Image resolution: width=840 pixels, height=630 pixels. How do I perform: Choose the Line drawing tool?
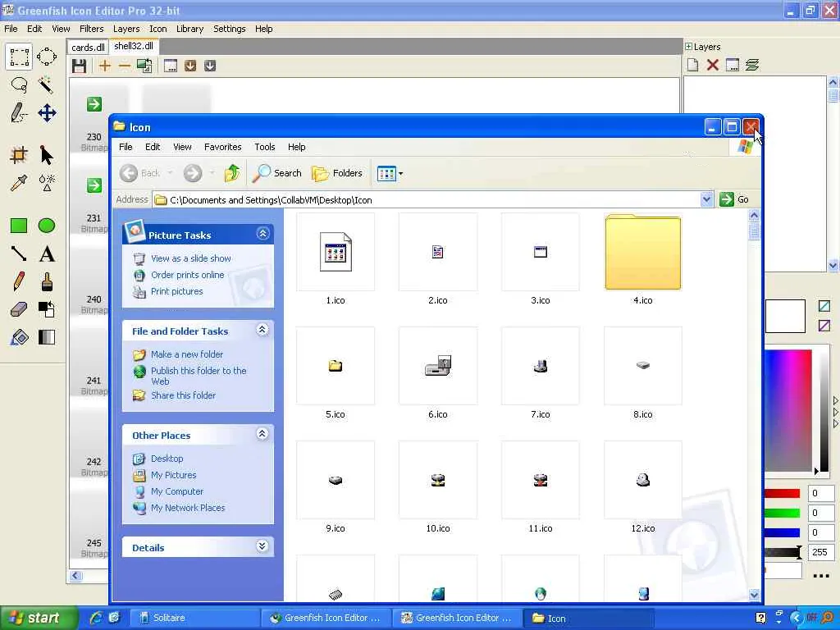click(x=19, y=253)
